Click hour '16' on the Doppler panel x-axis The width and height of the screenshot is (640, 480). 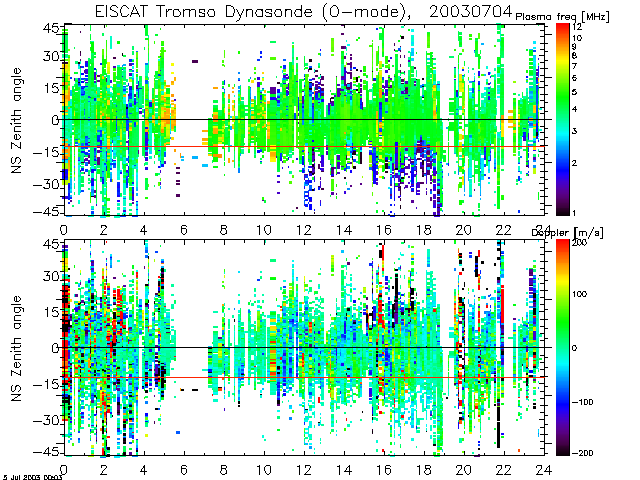click(x=384, y=470)
